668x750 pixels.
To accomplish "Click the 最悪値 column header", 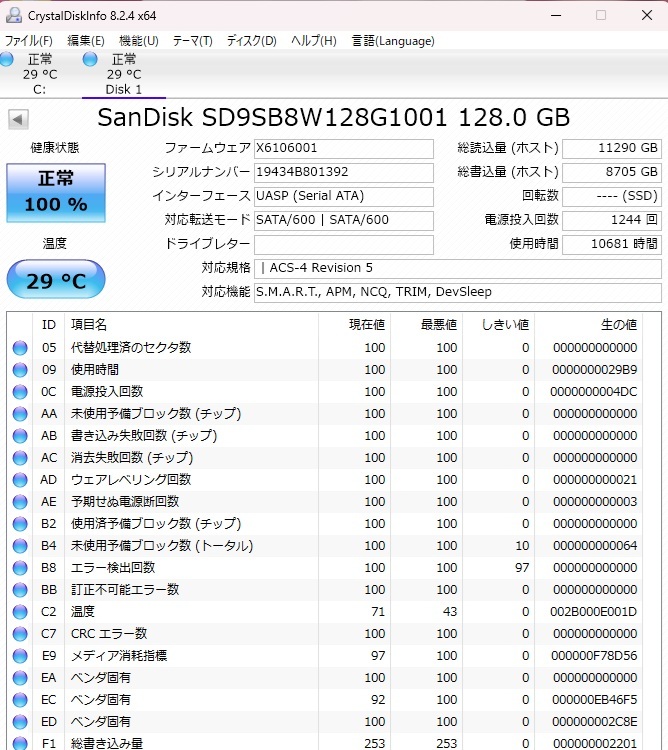I will pyautogui.click(x=427, y=325).
